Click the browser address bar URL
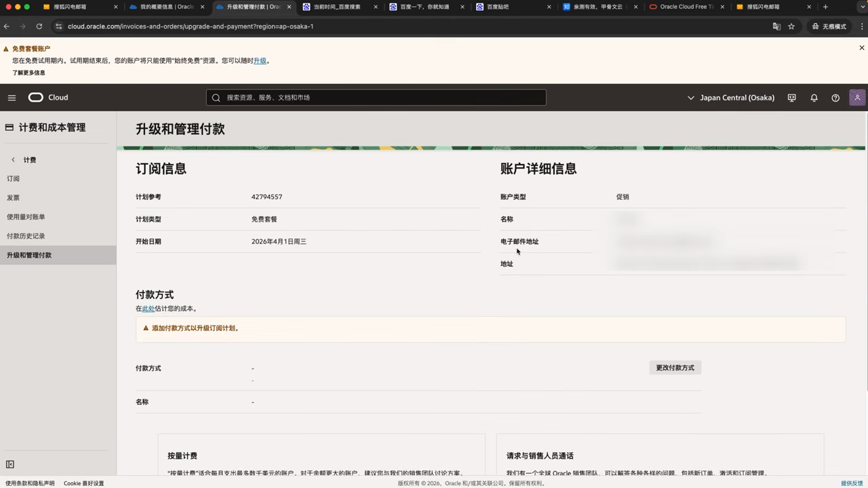868x488 pixels. tap(191, 26)
